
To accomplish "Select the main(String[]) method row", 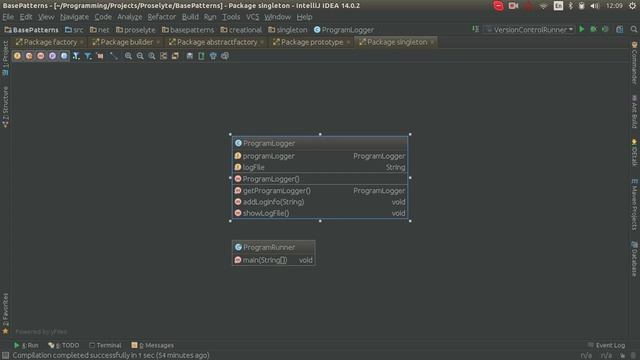I will click(273, 260).
